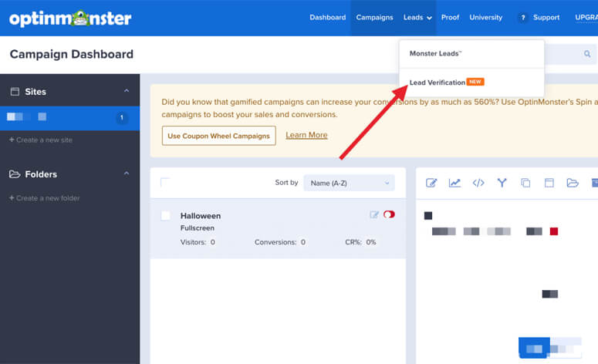Select the highlighted site row
This screenshot has height=364, width=598.
click(69, 118)
